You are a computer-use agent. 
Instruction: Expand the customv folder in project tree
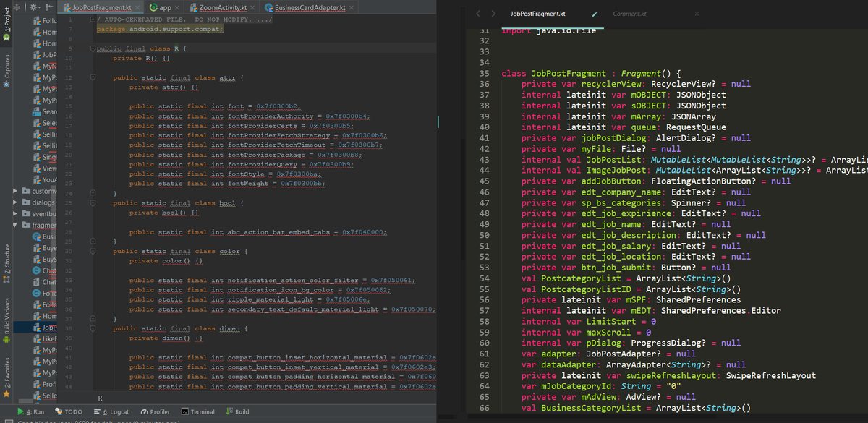point(17,191)
